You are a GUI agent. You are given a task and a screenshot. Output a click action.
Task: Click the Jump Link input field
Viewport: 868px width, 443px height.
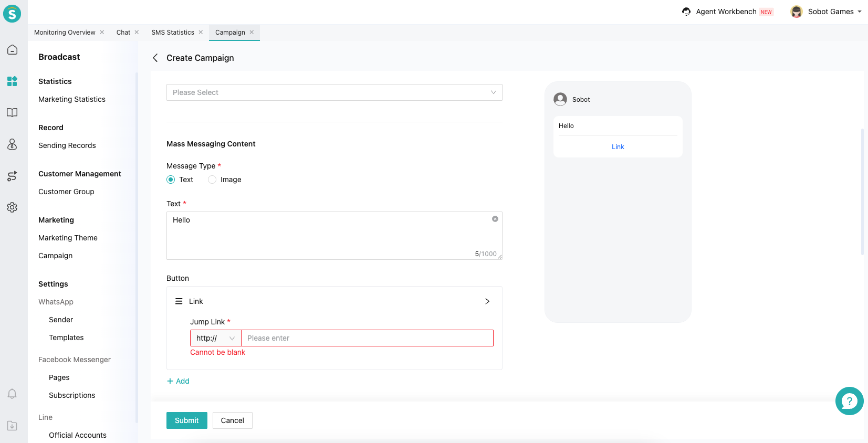(367, 338)
